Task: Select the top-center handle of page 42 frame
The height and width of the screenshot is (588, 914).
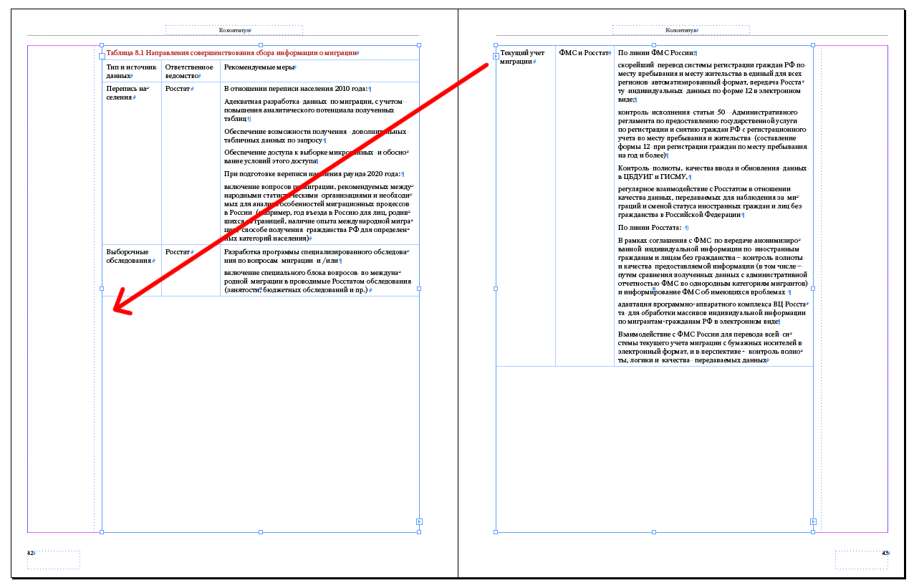Action: (260, 45)
